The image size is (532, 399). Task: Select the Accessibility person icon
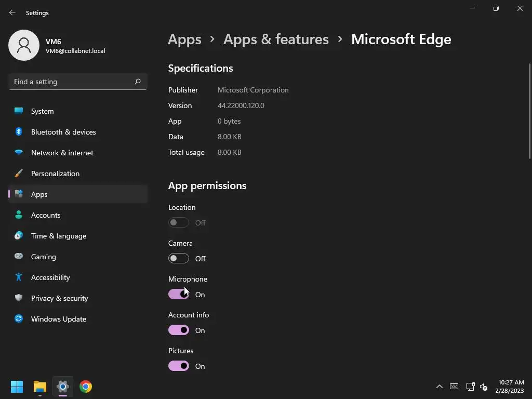[x=19, y=277]
